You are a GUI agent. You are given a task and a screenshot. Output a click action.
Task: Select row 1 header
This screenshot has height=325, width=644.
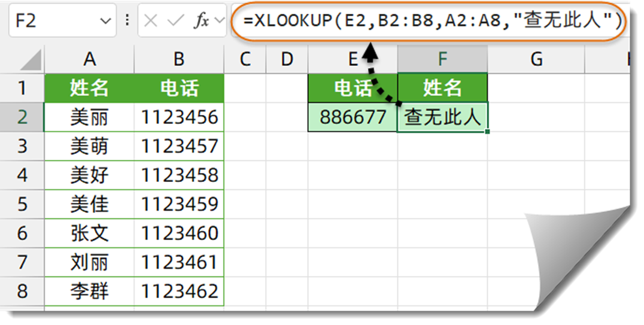[x=22, y=88]
